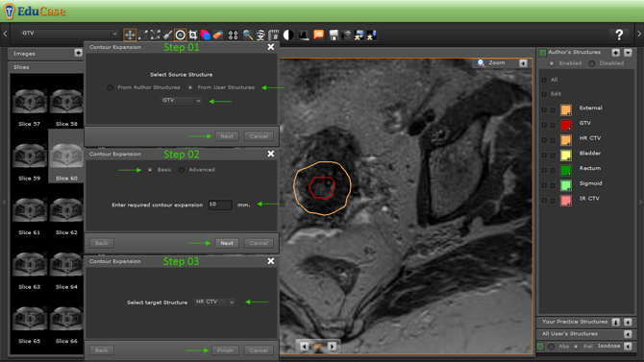644x362 pixels.
Task: Click the contour expansion mm input field
Action: point(220,205)
